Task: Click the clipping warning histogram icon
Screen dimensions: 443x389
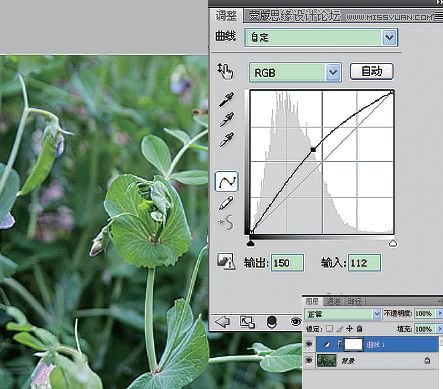Action: coord(226,261)
